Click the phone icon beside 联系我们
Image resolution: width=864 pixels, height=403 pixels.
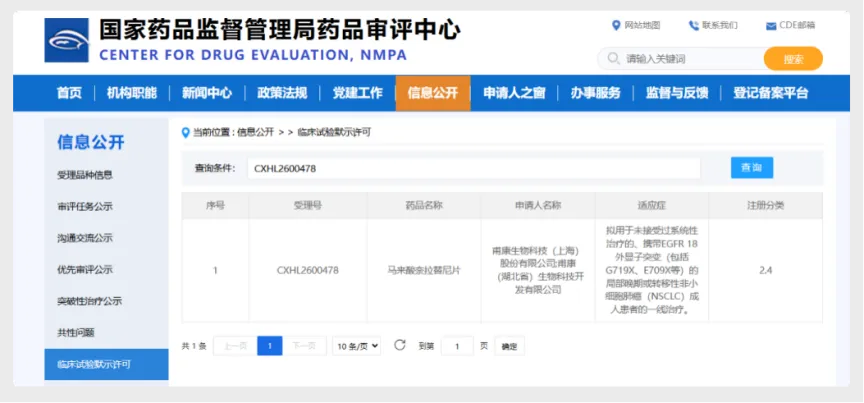tap(693, 25)
